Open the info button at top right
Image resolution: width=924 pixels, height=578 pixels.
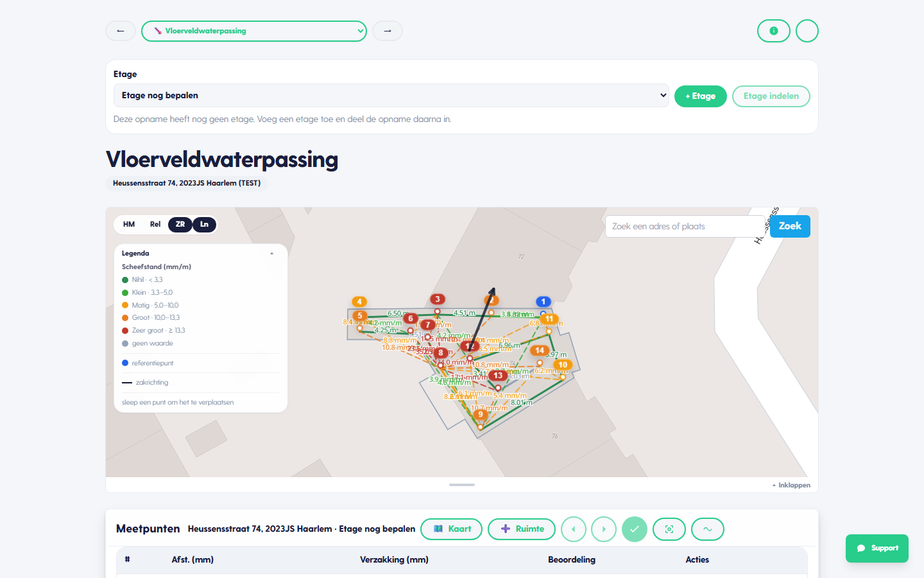(774, 31)
